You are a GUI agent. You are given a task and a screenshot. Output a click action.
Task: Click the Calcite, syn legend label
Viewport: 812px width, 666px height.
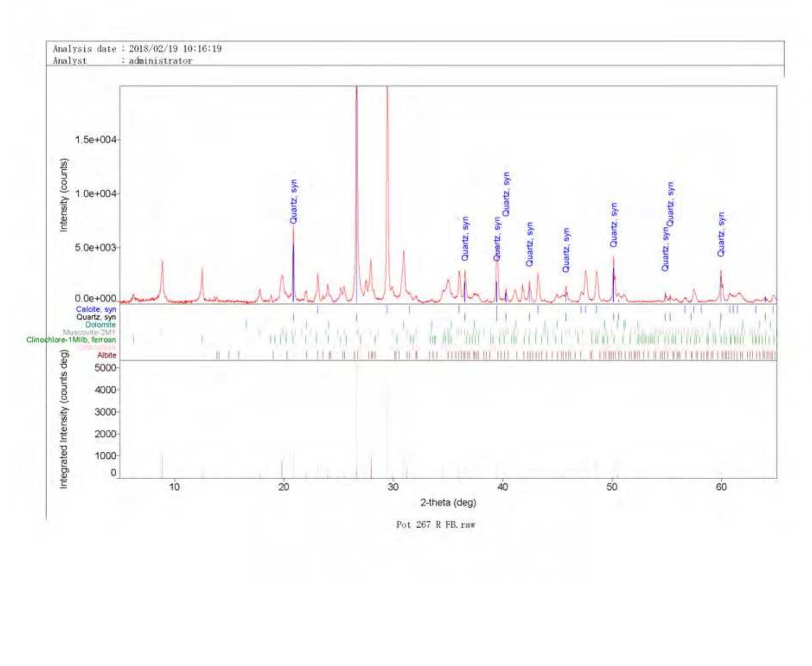(x=95, y=309)
